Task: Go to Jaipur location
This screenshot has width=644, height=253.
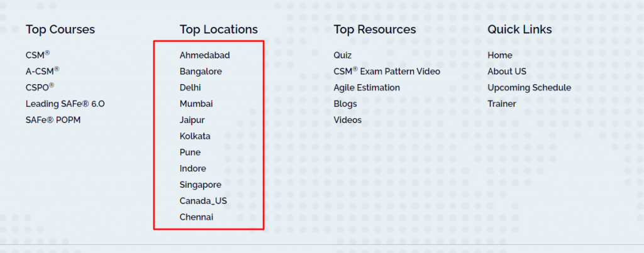Action: pos(192,120)
